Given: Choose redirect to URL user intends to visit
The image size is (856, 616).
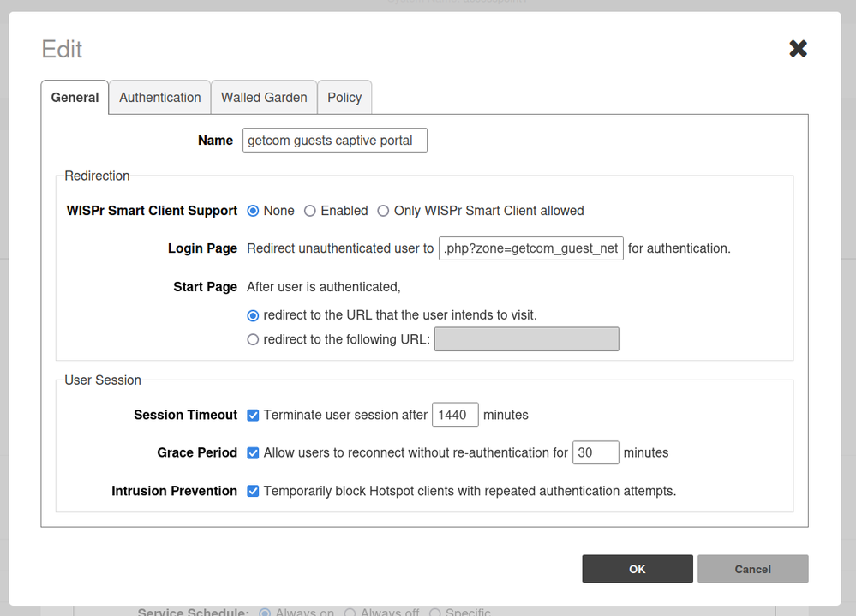Looking at the screenshot, I should coord(253,315).
